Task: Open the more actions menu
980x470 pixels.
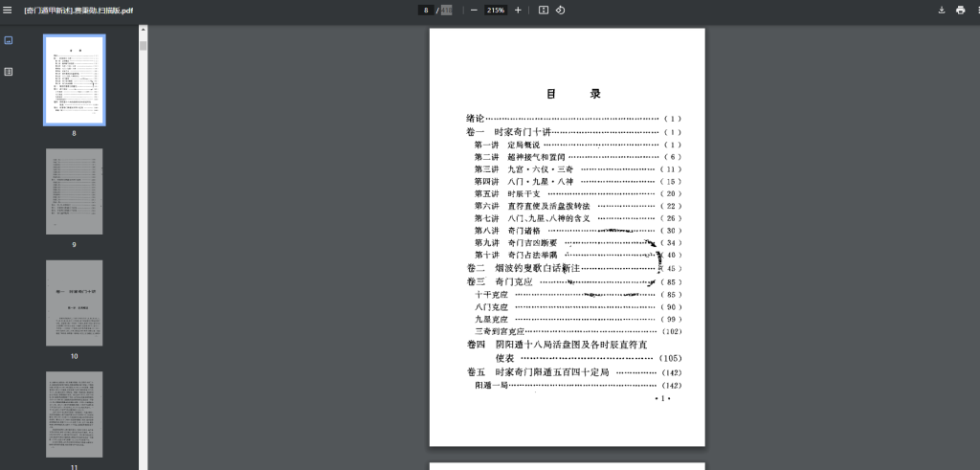Action: click(977, 10)
